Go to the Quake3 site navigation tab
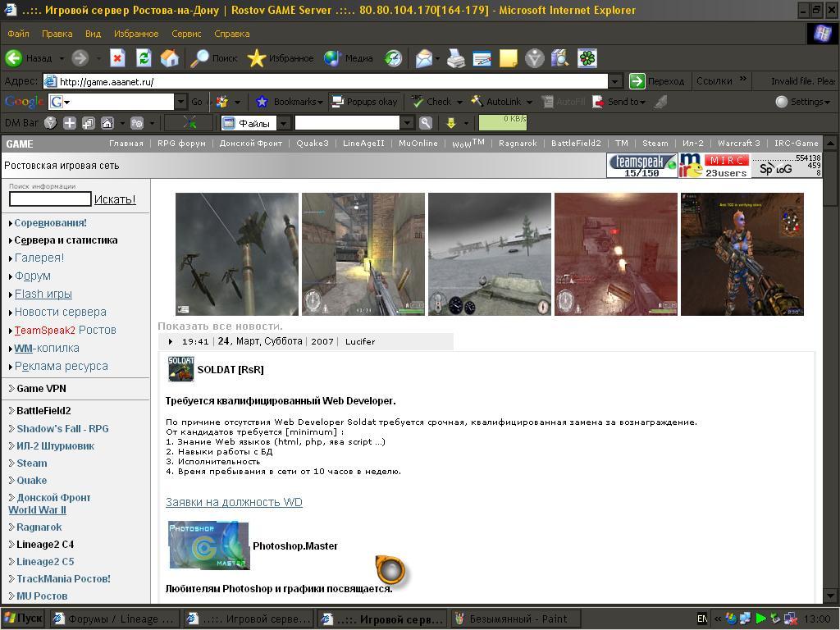The image size is (840, 630). [313, 144]
